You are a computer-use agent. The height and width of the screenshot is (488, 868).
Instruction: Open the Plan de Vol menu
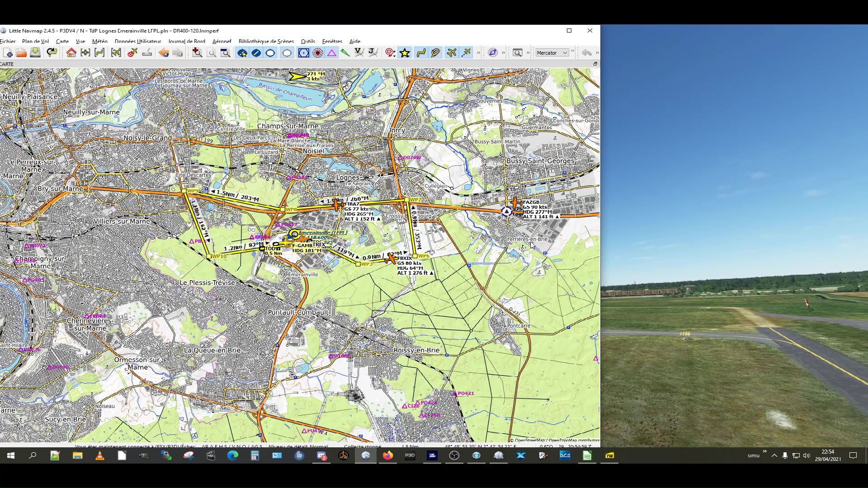tap(35, 41)
